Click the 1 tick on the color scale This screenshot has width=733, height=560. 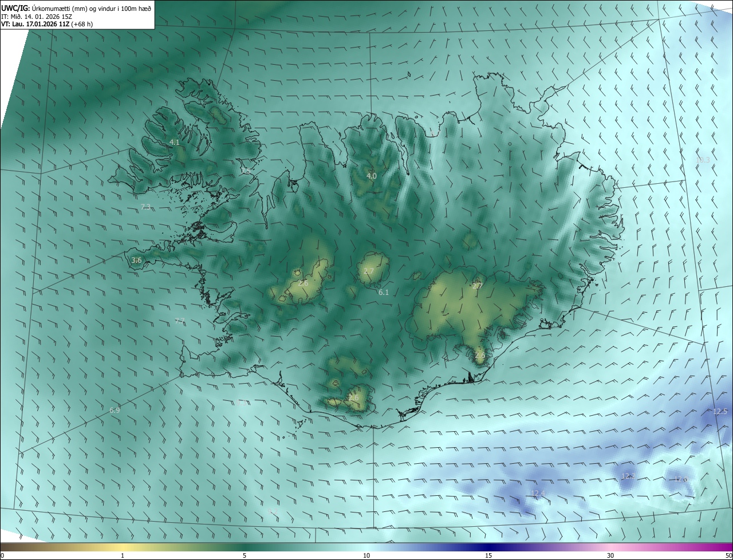tap(123, 556)
